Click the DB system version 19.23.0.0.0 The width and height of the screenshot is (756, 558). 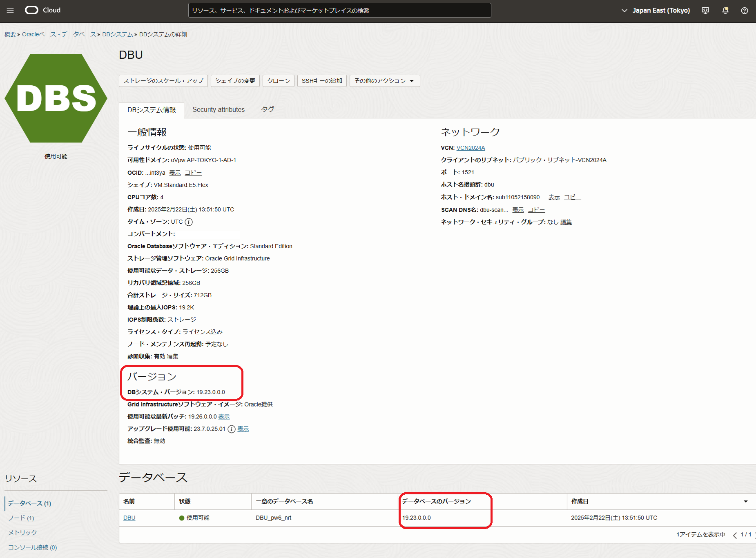tap(211, 392)
